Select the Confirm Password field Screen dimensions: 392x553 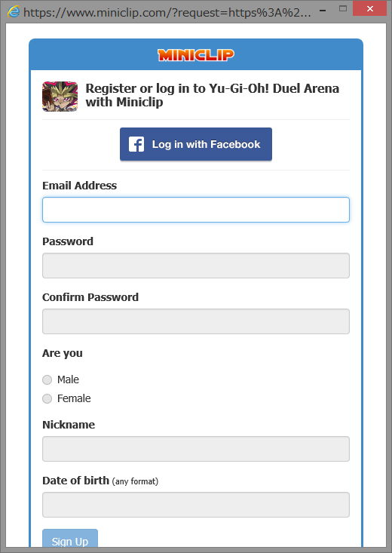click(x=196, y=321)
